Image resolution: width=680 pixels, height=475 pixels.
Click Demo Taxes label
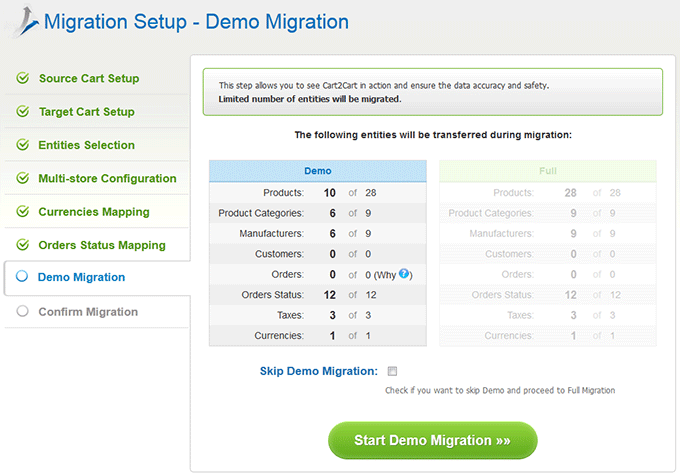click(291, 315)
